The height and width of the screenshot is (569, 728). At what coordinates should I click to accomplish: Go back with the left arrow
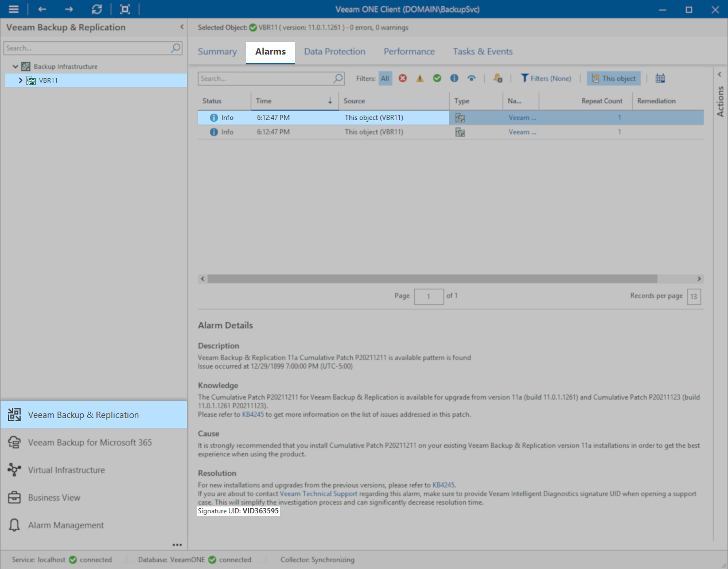[42, 9]
